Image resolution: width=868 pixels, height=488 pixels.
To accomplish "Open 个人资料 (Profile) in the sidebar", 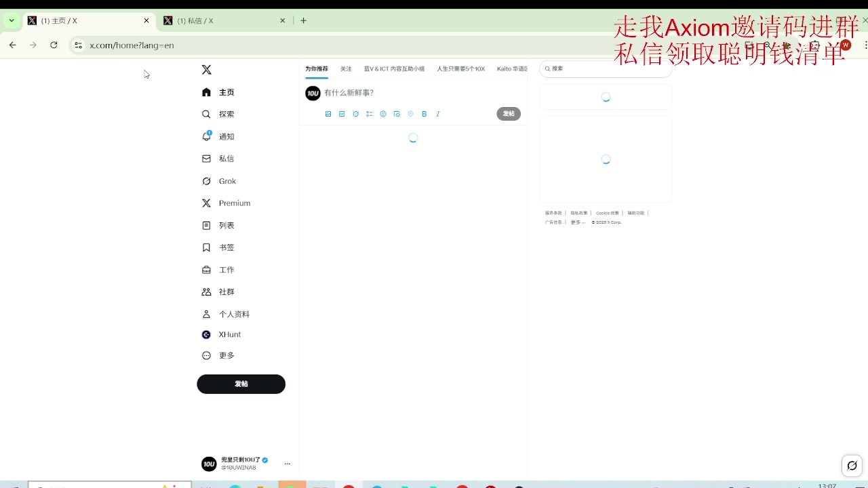I will point(226,314).
